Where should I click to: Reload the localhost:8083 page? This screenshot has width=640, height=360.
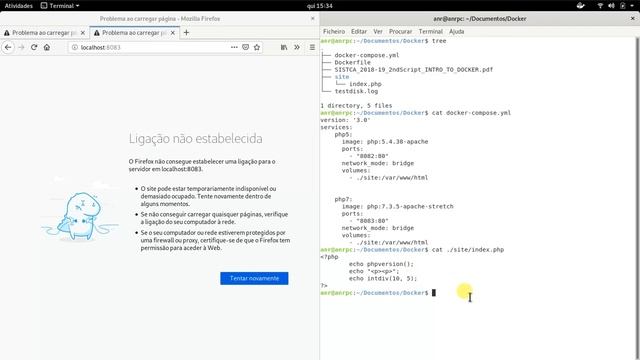point(34,47)
